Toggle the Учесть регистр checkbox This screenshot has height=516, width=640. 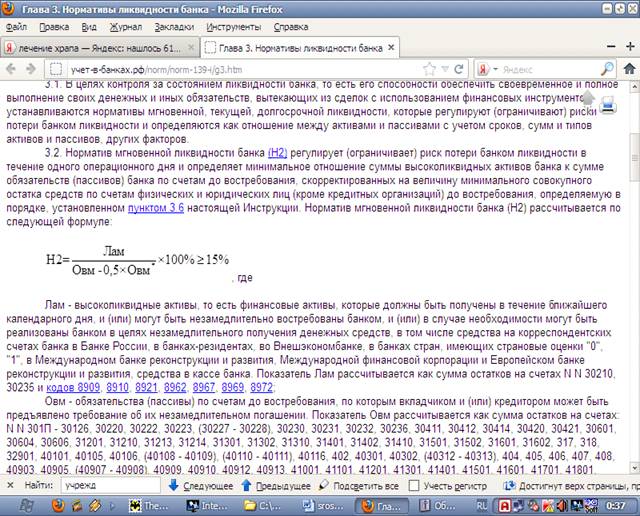[x=415, y=485]
